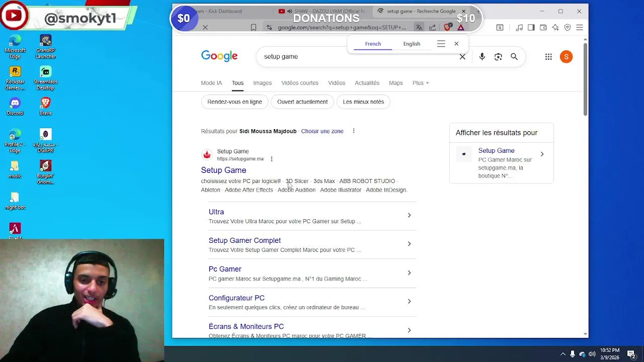
Task: Open Brave Shields lion icon
Action: [x=447, y=27]
